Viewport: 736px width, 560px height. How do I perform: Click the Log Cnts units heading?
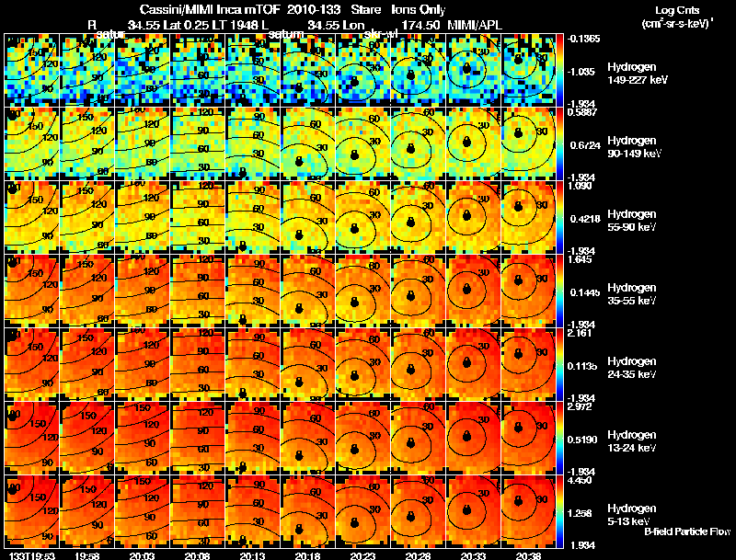click(x=677, y=17)
